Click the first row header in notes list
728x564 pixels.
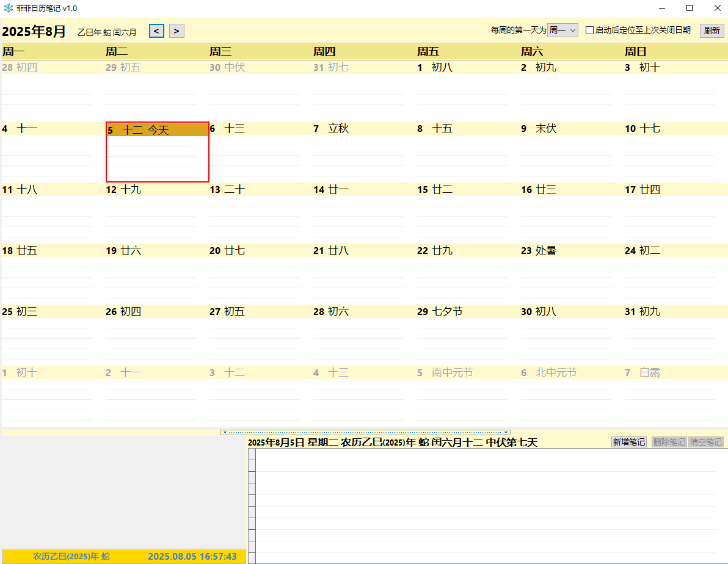coord(252,455)
